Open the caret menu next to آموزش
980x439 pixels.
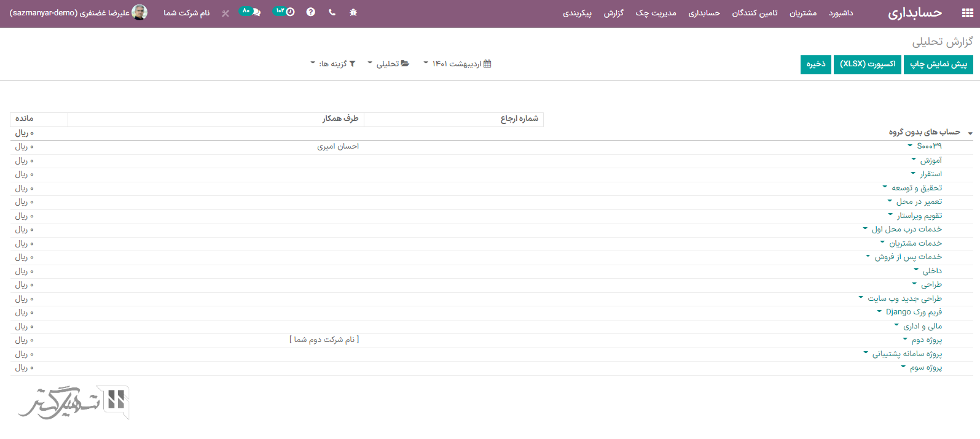[x=914, y=160]
